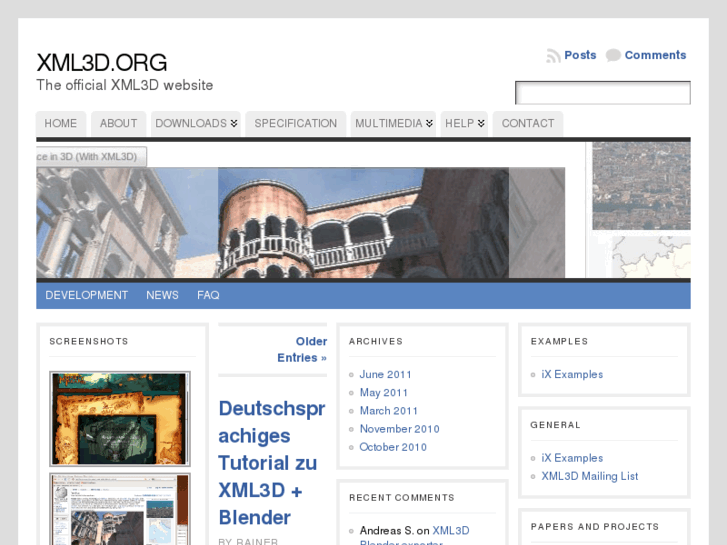This screenshot has width=727, height=545.
Task: Click the SCREENSHOTS widget heading
Action: pos(89,341)
